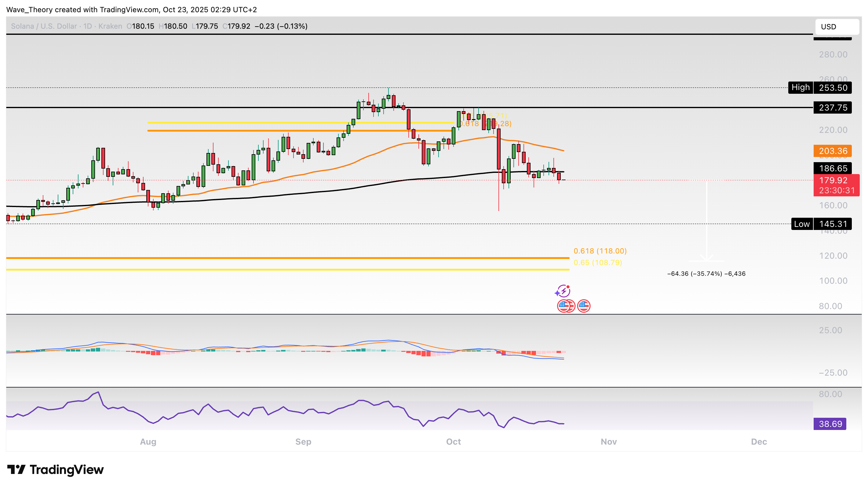Viewport: 868px width, 488px height.
Task: Click Oct on the time axis
Action: [x=453, y=442]
